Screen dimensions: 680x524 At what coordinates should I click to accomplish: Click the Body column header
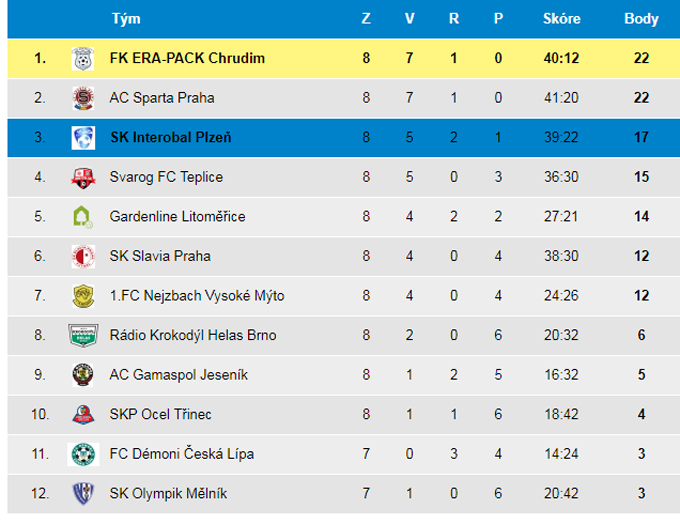pos(641,19)
